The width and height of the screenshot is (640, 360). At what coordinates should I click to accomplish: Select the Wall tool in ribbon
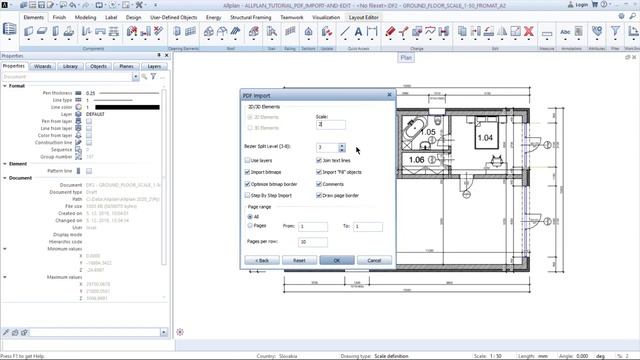pyautogui.click(x=28, y=31)
